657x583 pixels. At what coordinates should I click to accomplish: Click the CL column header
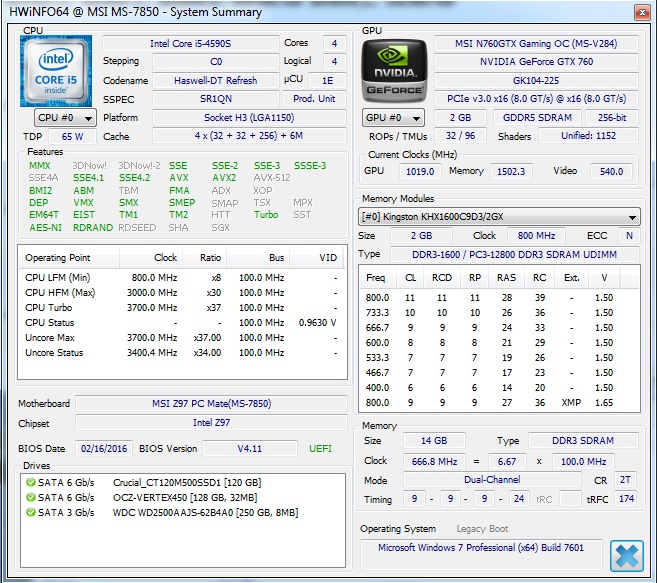point(410,278)
